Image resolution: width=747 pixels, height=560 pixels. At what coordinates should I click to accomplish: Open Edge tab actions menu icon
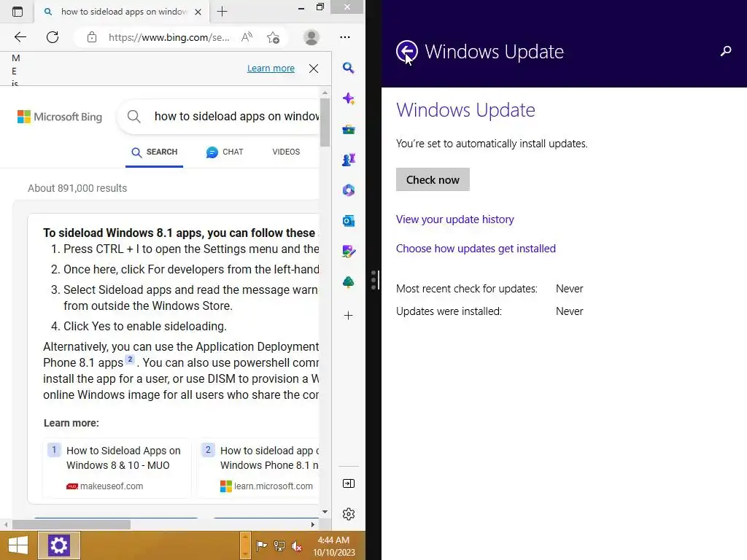18,12
